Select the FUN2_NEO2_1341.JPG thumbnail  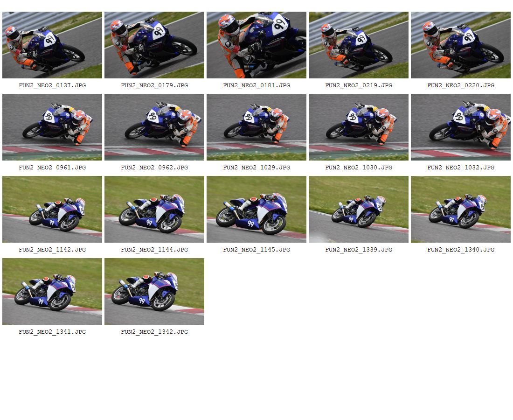[52, 292]
